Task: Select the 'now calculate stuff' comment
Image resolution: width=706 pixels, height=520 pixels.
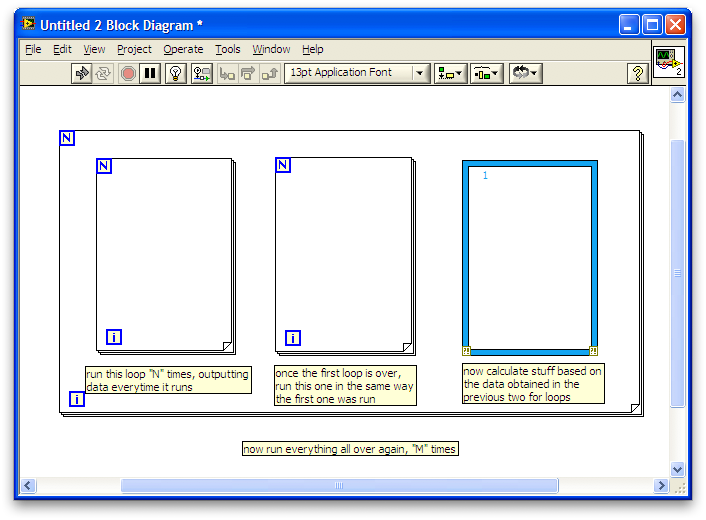Action: pyautogui.click(x=533, y=384)
